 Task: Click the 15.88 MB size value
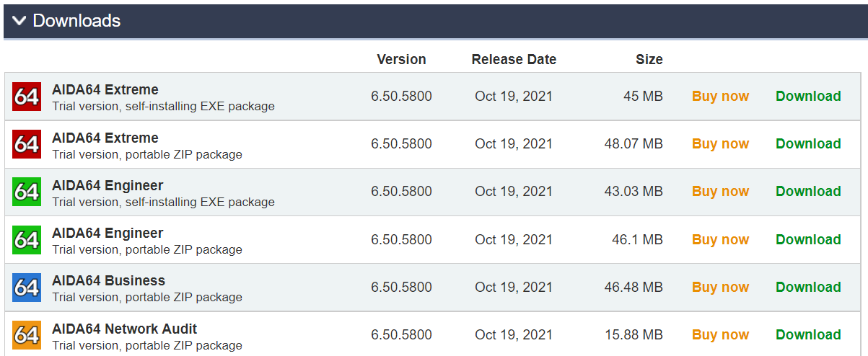(x=634, y=334)
